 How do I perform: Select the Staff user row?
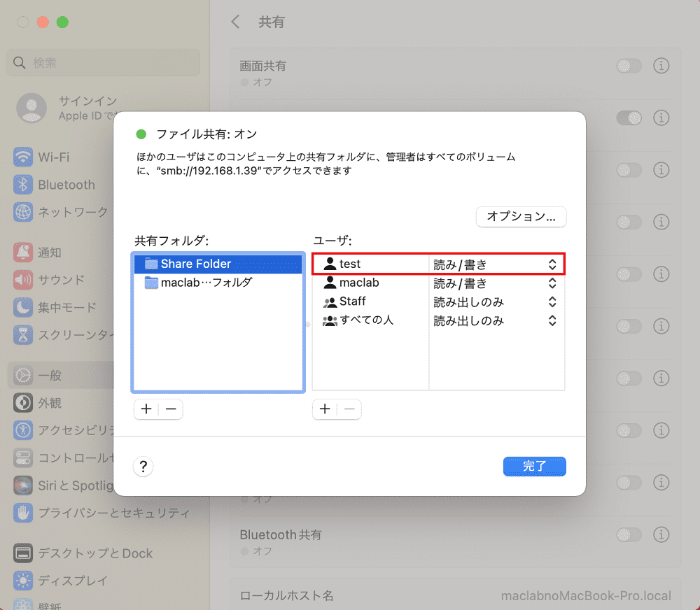coord(438,302)
